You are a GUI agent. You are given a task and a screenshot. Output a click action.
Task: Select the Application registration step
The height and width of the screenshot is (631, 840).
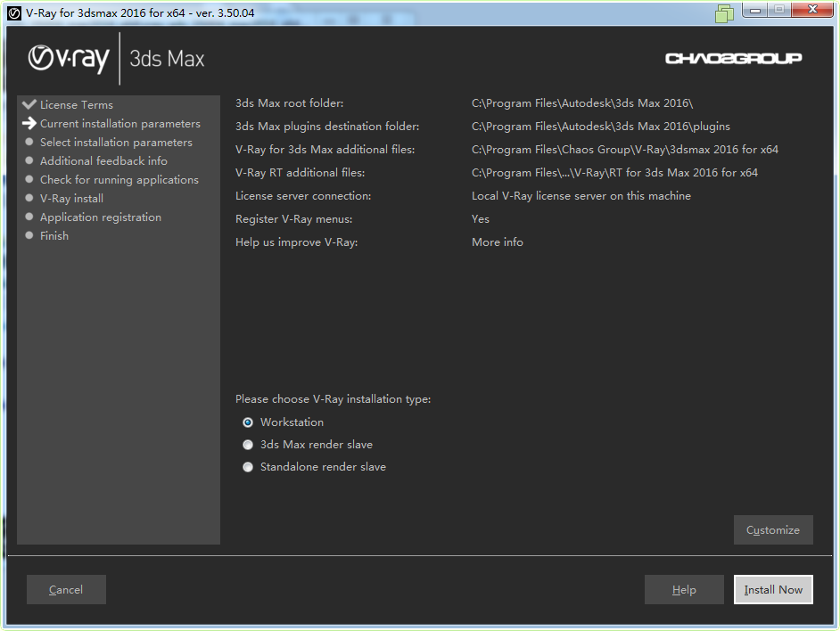101,217
